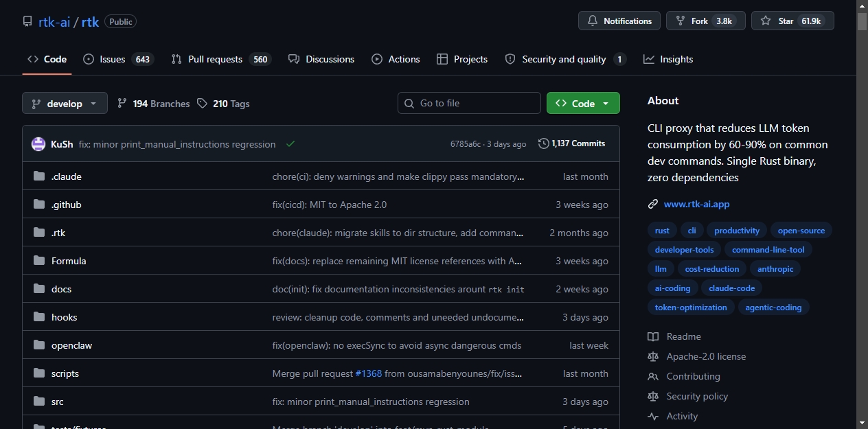The image size is (868, 429).
Task: Click the Security shield icon
Action: [x=510, y=59]
